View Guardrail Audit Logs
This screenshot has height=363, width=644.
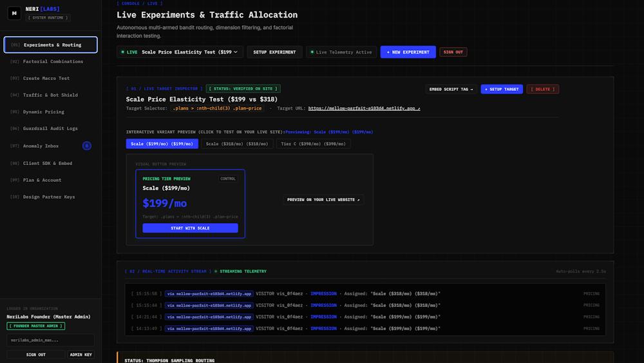pyautogui.click(x=50, y=129)
